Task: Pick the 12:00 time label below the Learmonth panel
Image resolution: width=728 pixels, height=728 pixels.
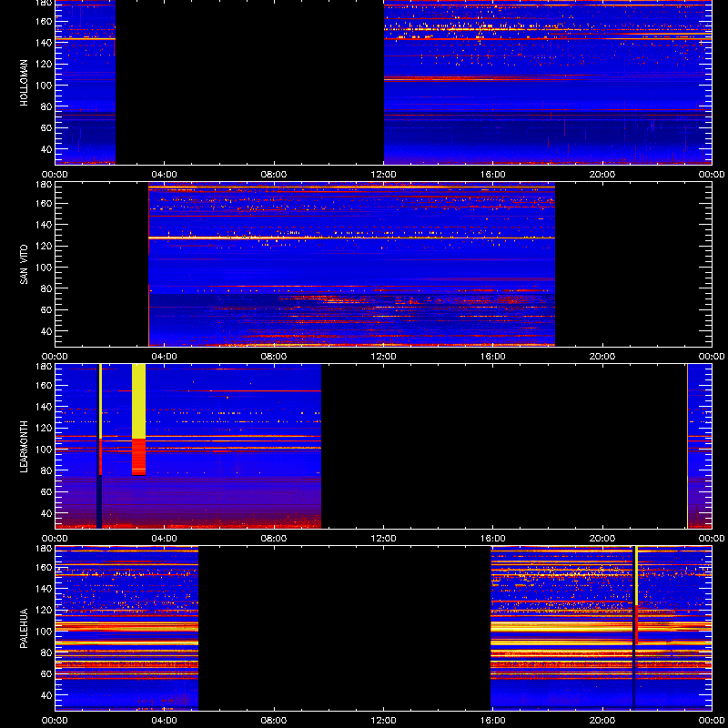Action: click(383, 539)
